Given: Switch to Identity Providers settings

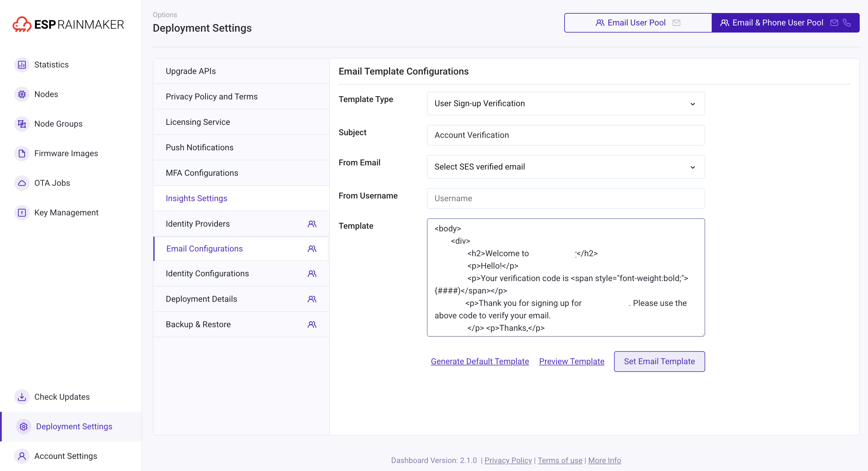Looking at the screenshot, I should (197, 224).
